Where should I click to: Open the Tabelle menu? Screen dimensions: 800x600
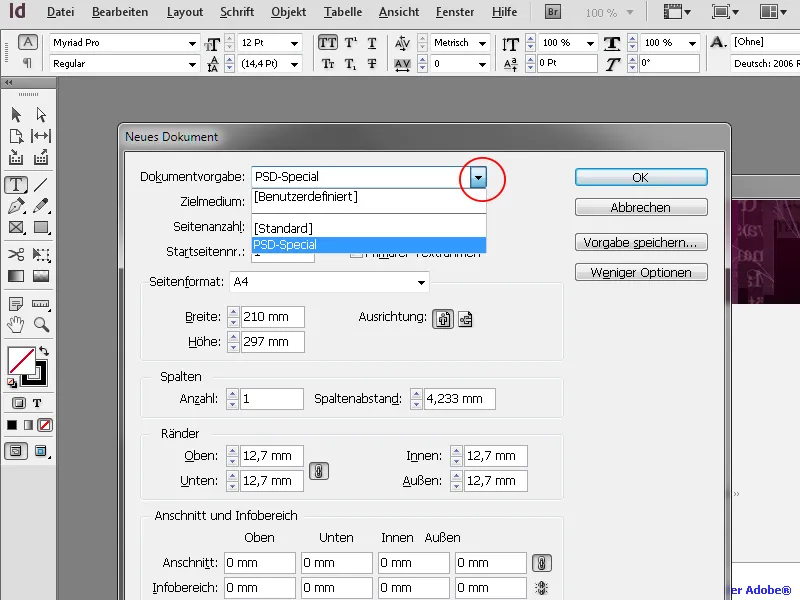(x=342, y=12)
